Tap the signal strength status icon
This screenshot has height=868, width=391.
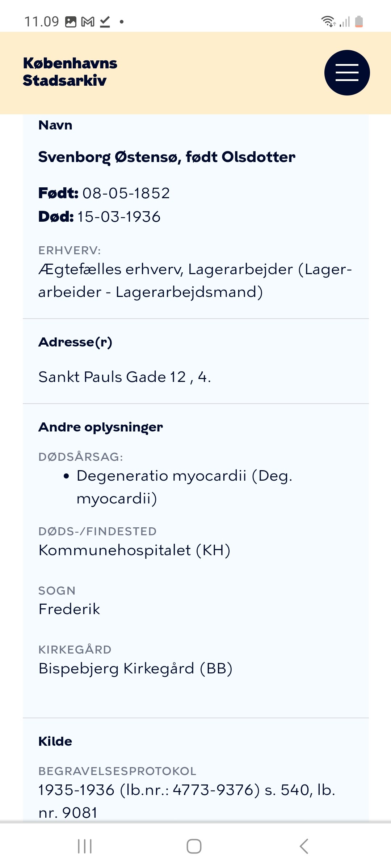(x=345, y=22)
